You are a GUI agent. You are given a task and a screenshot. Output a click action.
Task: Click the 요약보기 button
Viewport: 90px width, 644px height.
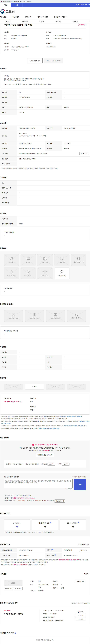click(x=81, y=615)
